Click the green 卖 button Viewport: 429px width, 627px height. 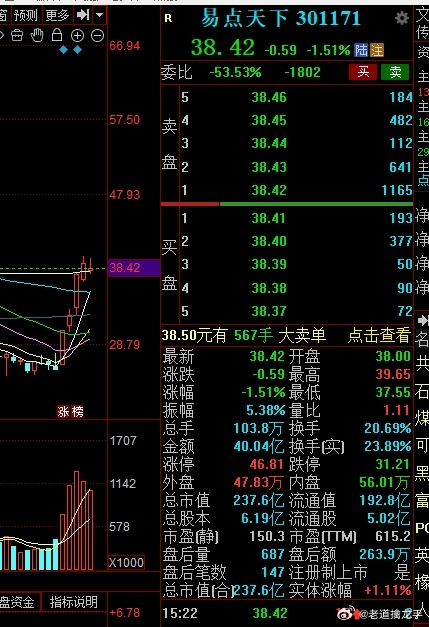point(395,72)
